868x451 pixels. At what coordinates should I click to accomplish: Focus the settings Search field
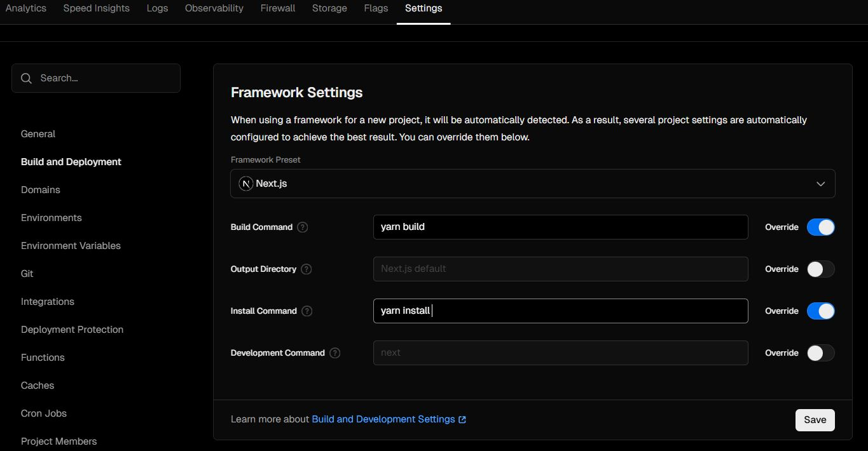click(x=96, y=78)
